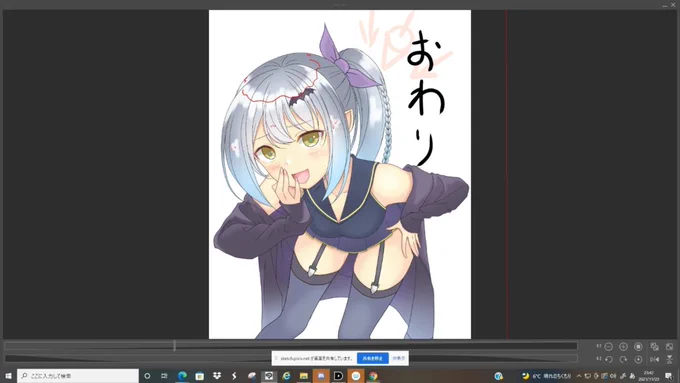The image size is (680, 383).
Task: Rotate the canvas clockwise
Action: tap(623, 359)
